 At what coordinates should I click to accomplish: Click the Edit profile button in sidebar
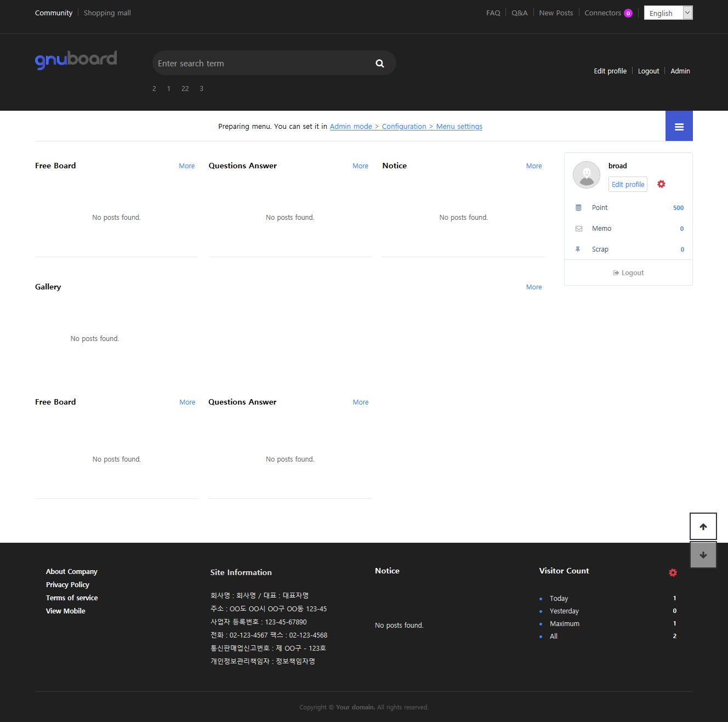pyautogui.click(x=628, y=185)
